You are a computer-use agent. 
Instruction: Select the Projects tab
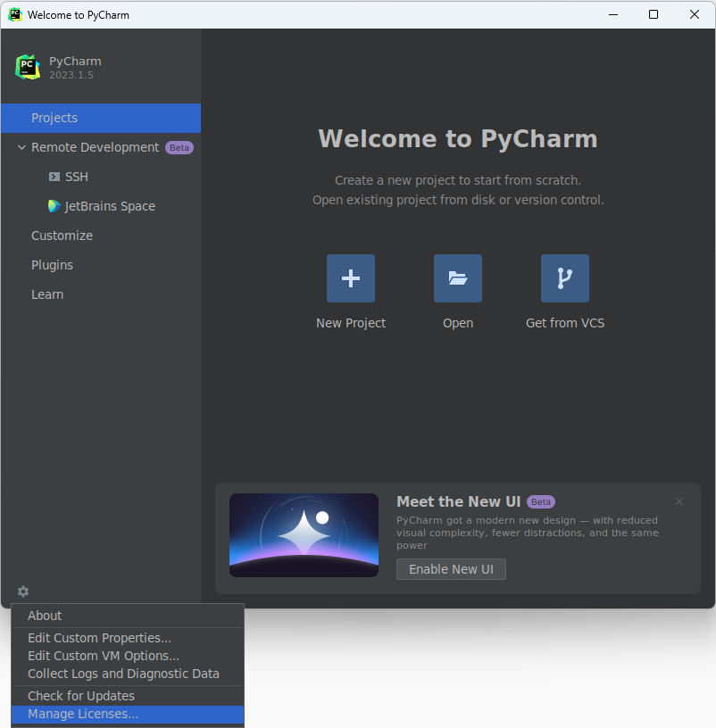pos(101,118)
